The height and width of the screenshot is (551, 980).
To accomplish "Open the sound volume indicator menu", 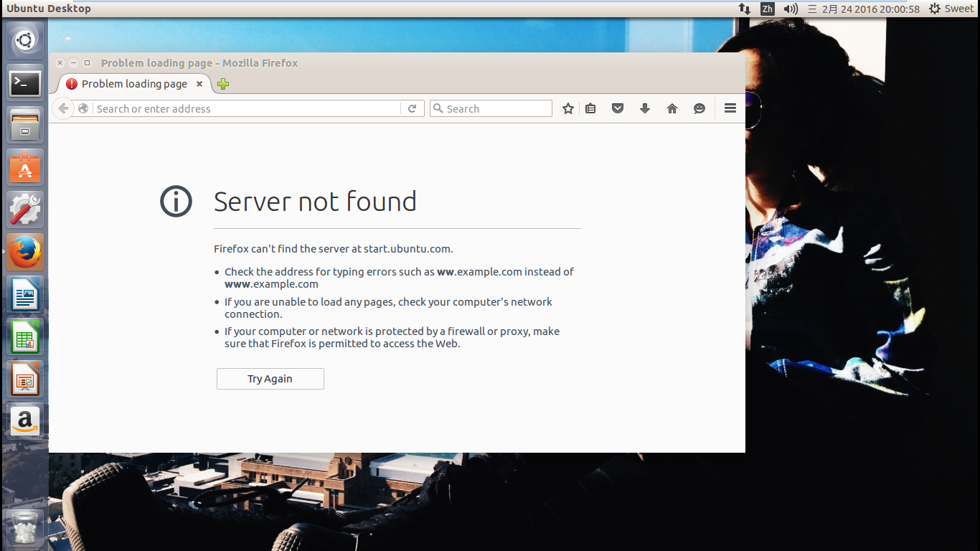I will 791,9.
